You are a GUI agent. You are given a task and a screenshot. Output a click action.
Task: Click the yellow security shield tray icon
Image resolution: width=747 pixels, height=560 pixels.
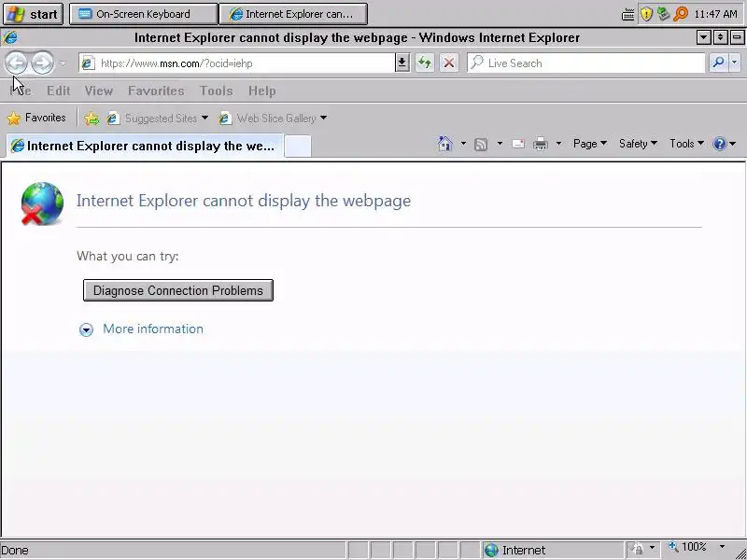(x=646, y=14)
